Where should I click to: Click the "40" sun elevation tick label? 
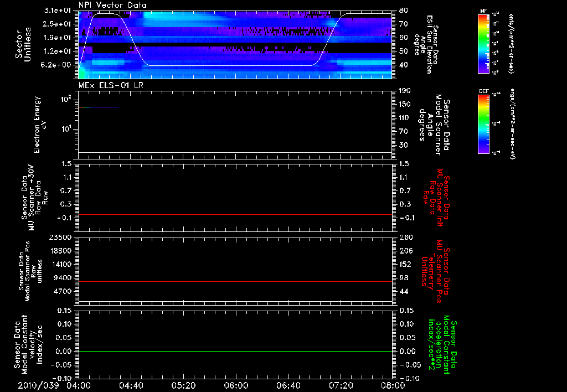click(x=404, y=65)
